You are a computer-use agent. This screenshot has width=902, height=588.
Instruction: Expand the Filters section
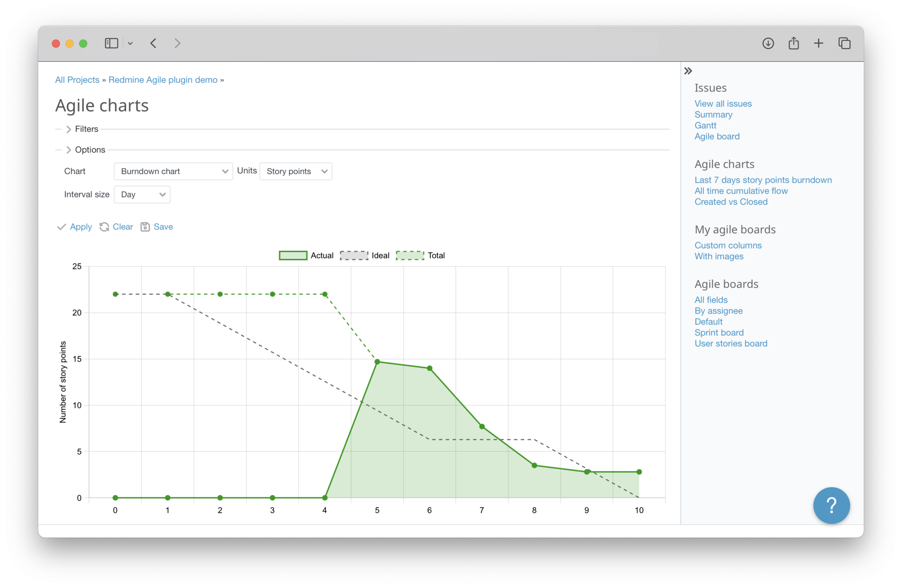86,129
